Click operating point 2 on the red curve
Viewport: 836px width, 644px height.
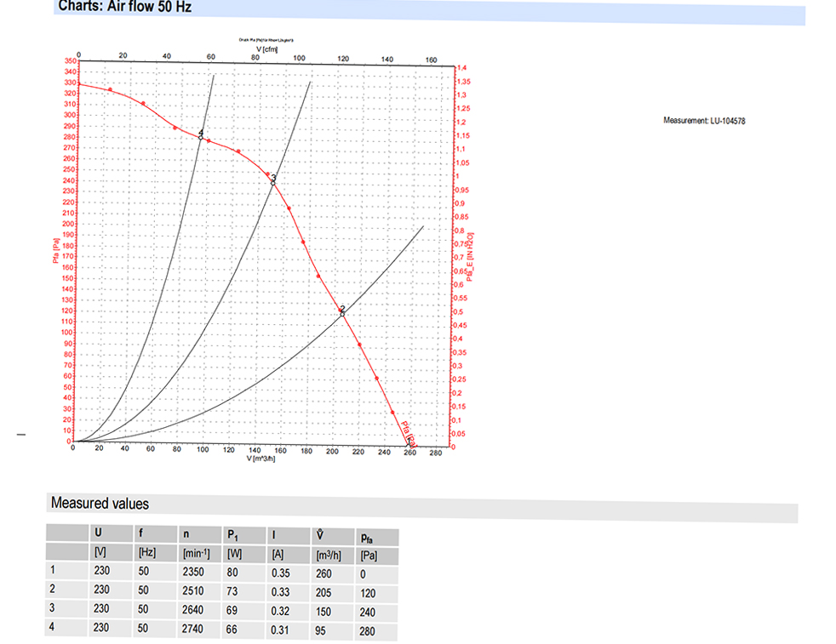pos(342,314)
